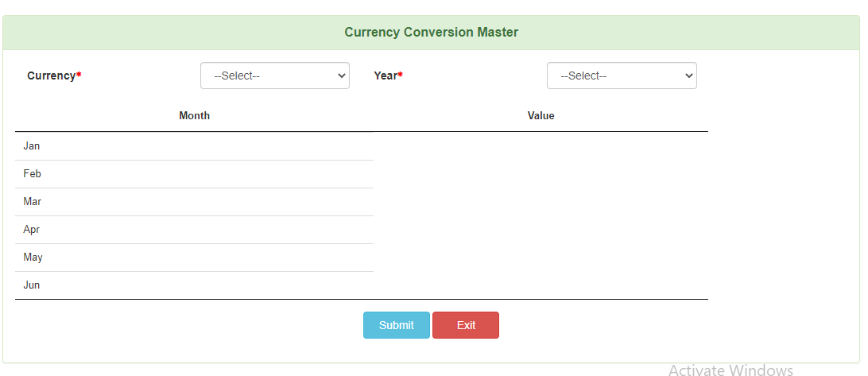Click the red asterisk beside Currency
868x376 pixels.
[x=79, y=74]
